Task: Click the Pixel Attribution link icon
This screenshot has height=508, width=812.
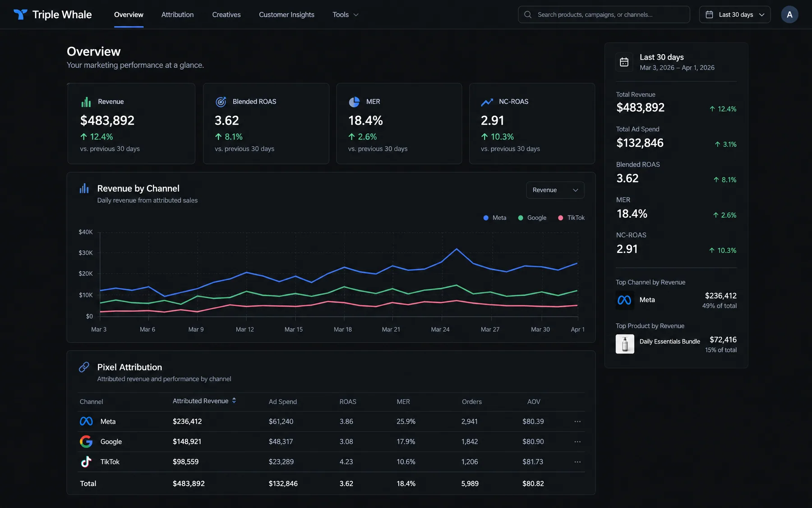Action: 84,367
